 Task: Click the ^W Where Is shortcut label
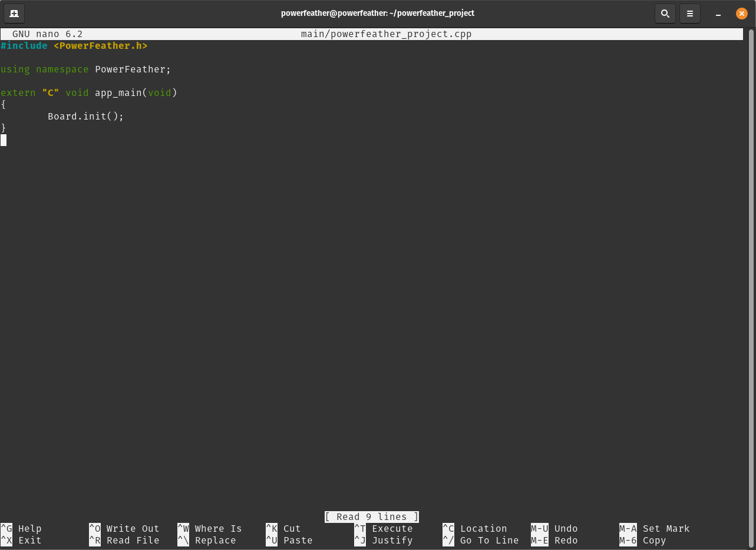pyautogui.click(x=209, y=528)
